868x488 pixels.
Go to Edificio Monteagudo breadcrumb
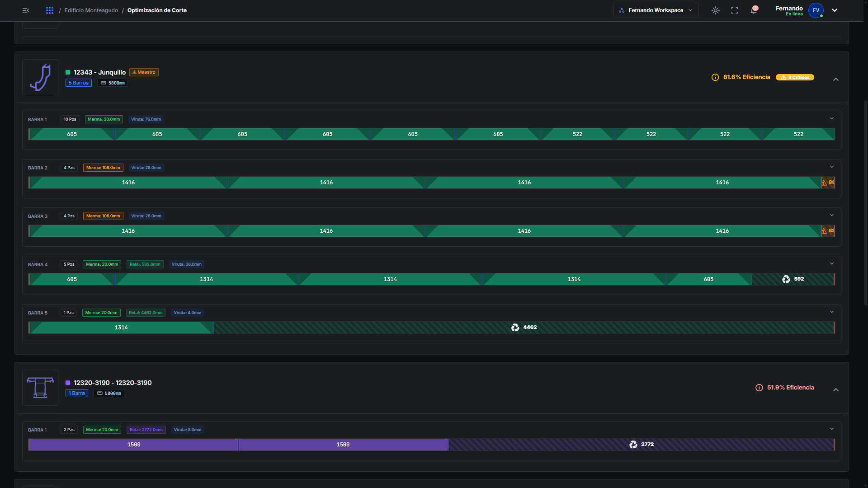tap(91, 10)
